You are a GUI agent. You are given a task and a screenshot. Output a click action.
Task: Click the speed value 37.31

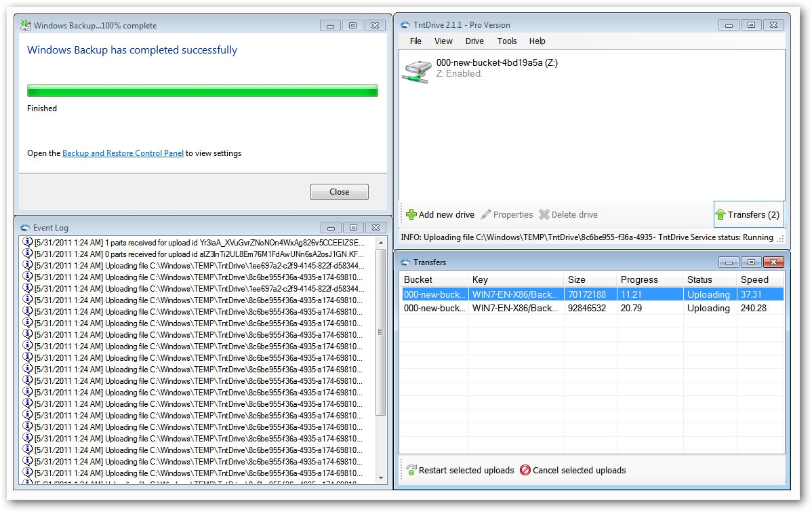pos(751,294)
